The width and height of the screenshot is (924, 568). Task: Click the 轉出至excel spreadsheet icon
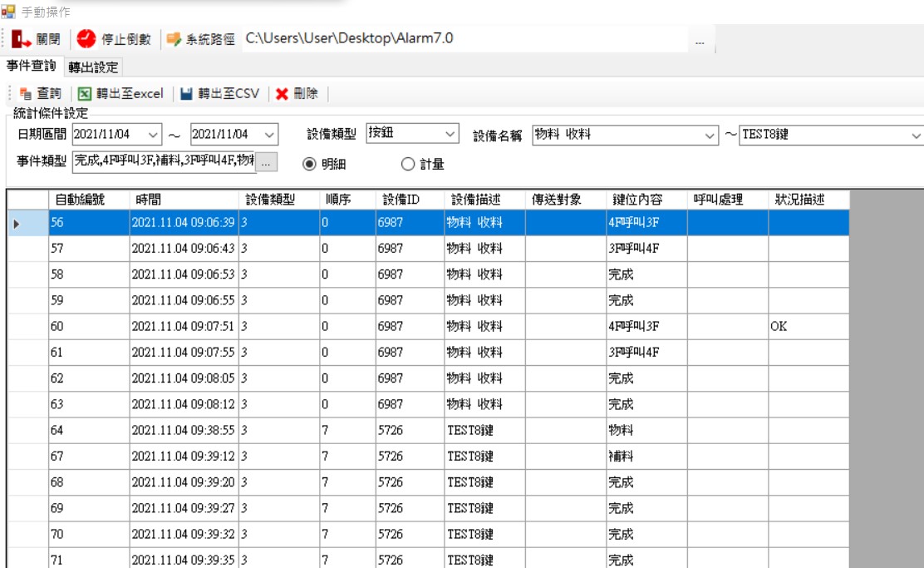[x=85, y=94]
